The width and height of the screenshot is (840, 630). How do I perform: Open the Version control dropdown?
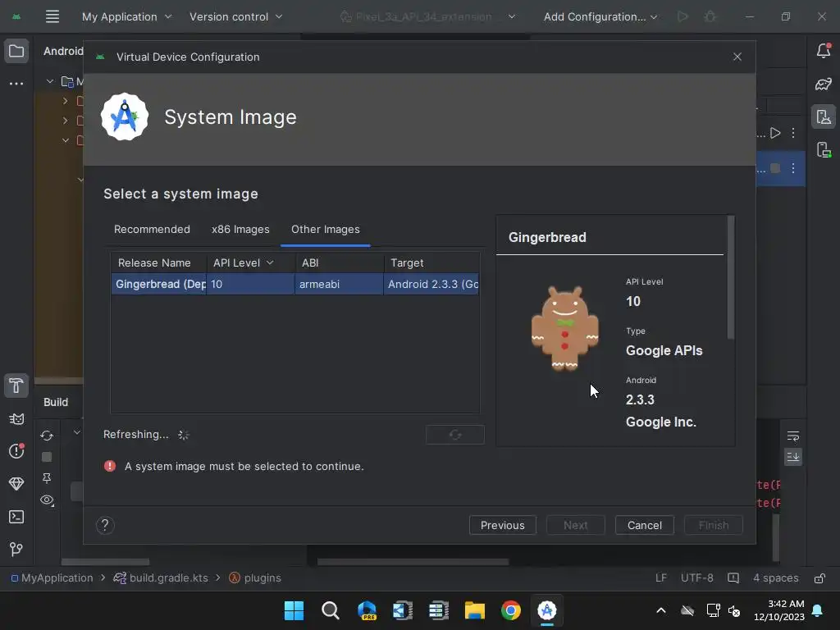235,16
